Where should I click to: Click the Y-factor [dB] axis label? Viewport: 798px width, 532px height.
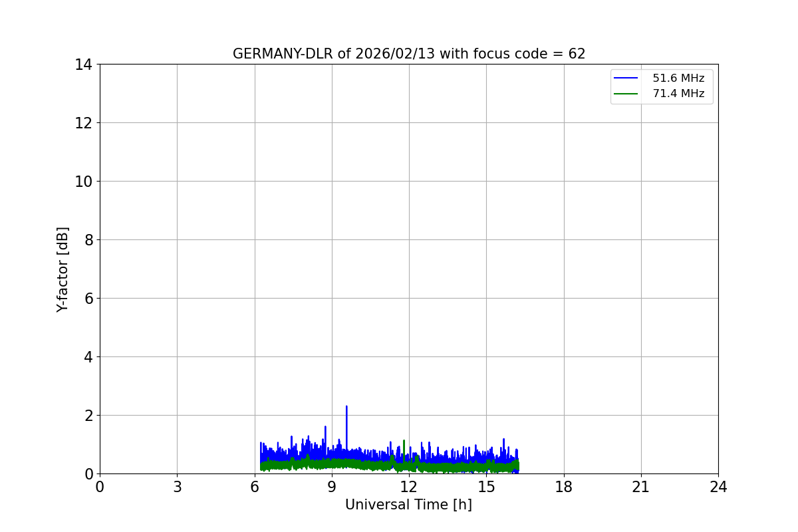(x=63, y=269)
